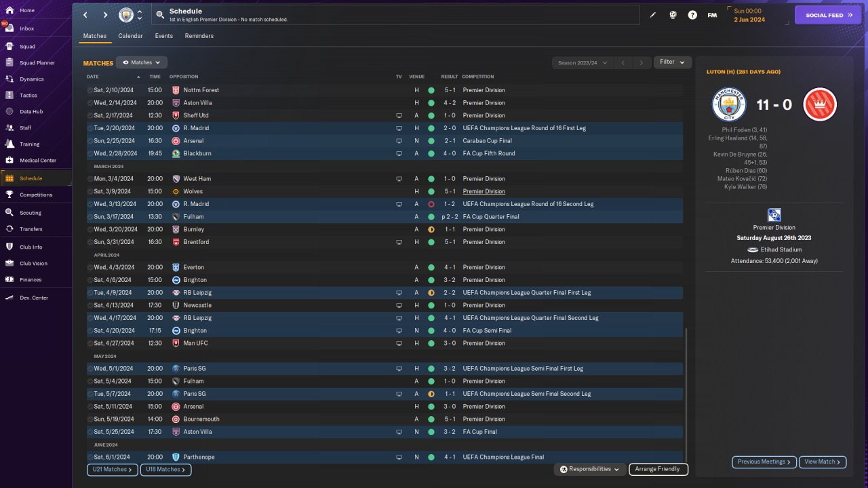Viewport: 868px width, 488px height.
Task: Click the Social Feed button
Action: [828, 15]
